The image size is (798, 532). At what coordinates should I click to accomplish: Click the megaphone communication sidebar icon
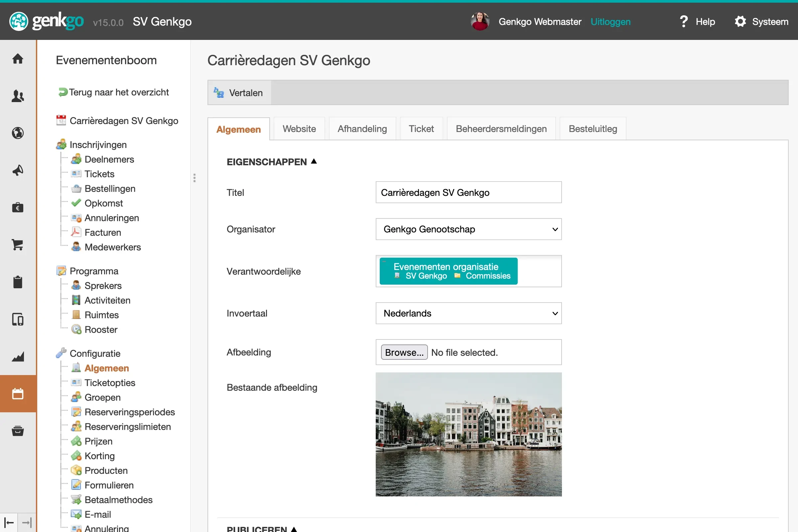click(18, 170)
